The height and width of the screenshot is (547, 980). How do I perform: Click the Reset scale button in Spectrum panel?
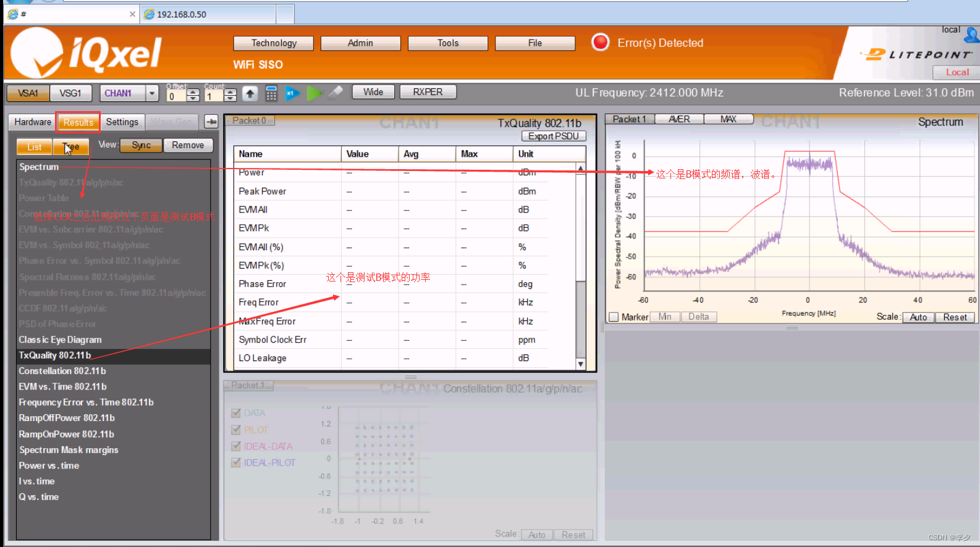[x=955, y=317]
